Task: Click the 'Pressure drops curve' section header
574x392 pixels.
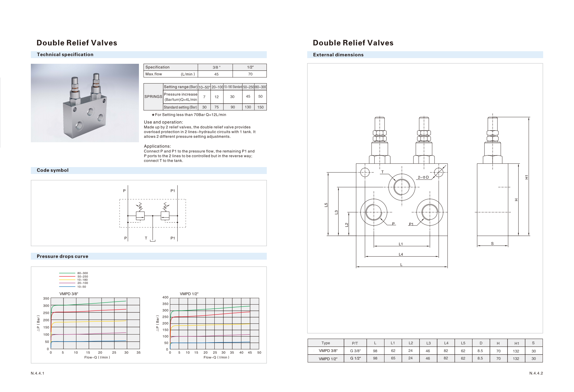Action: 63,256
